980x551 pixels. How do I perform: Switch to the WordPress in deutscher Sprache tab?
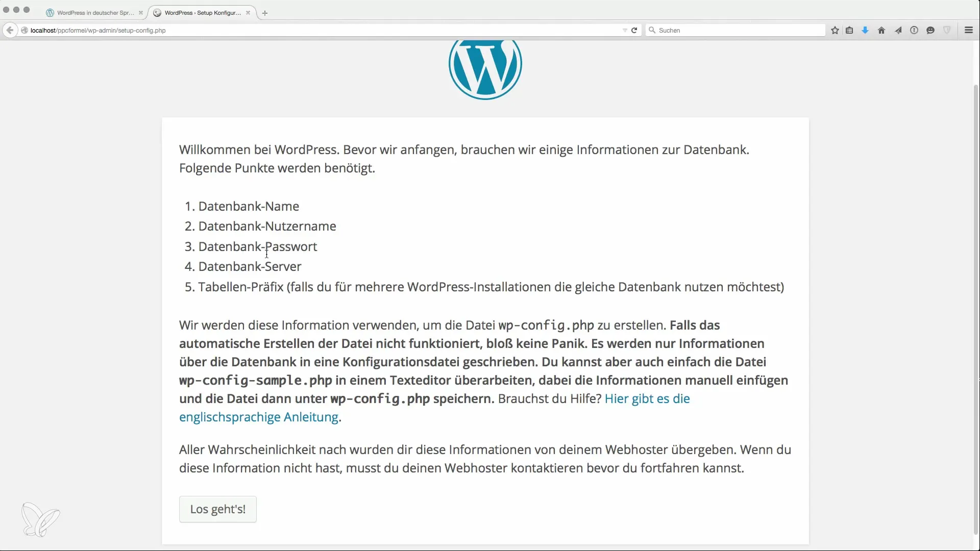point(95,13)
